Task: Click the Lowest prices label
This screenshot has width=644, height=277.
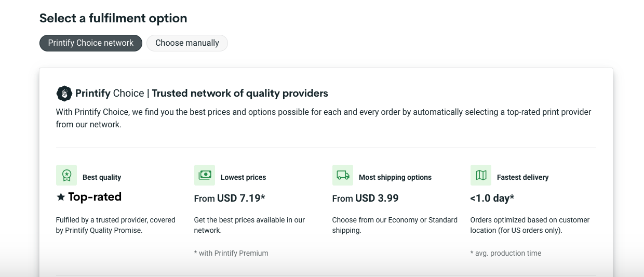Action: click(243, 177)
